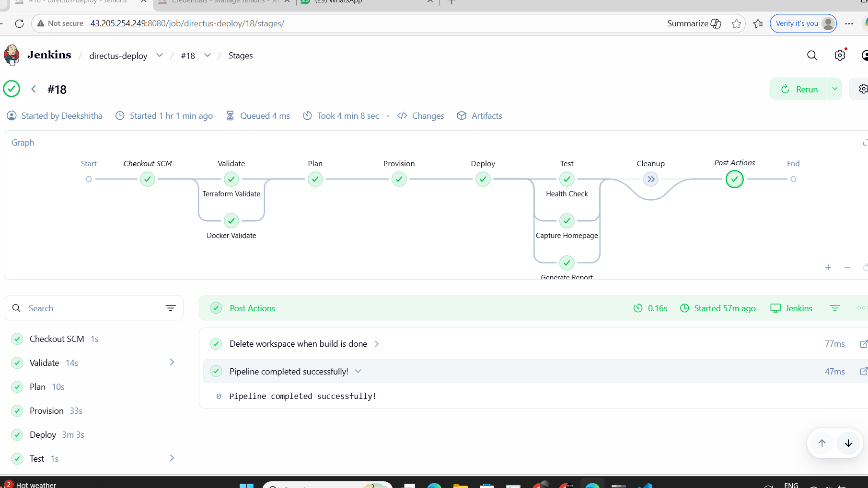Click the skipped Cleanup stage node
This screenshot has width=868, height=488.
[x=650, y=179]
